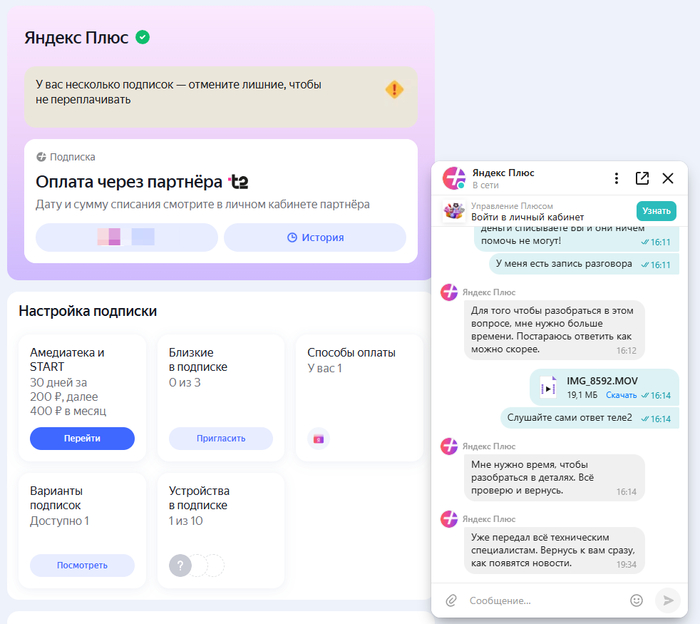Open subscription 'История' button

[x=315, y=237]
